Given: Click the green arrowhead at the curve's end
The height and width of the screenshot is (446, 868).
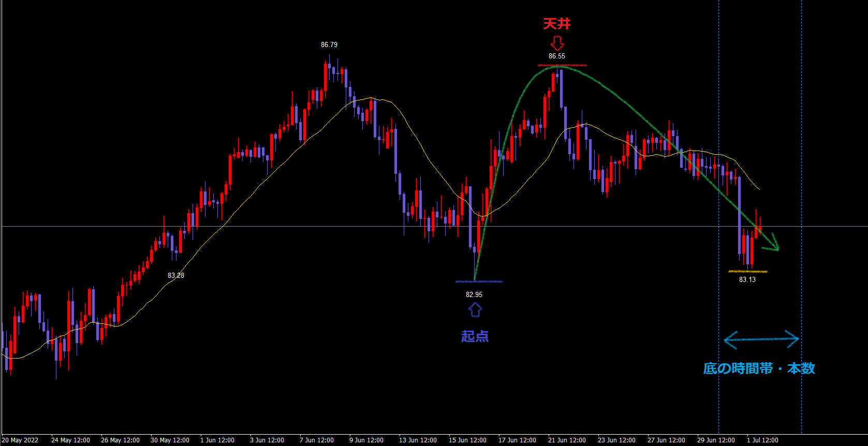Looking at the screenshot, I should tap(774, 244).
